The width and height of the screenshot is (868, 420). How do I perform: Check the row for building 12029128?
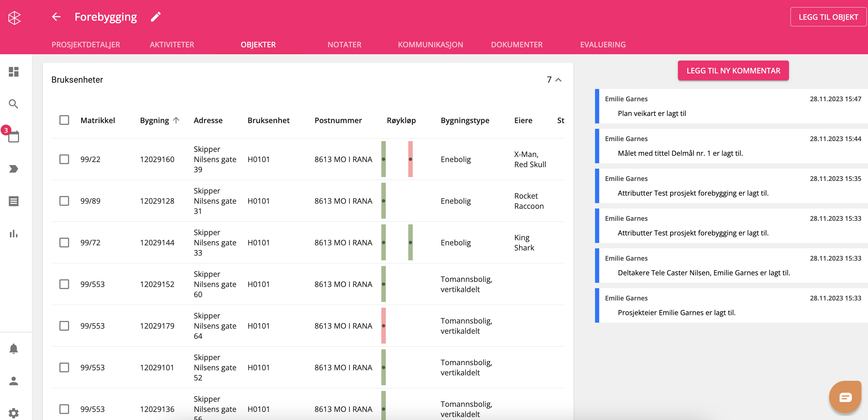tap(64, 201)
